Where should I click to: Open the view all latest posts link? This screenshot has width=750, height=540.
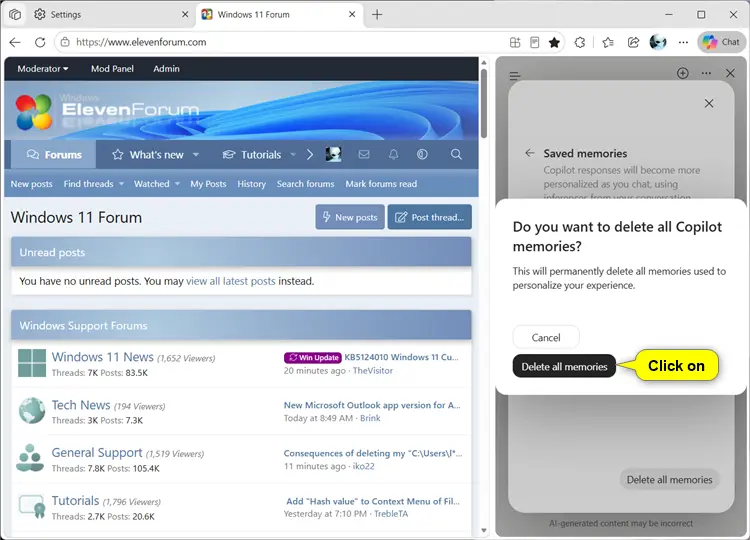click(231, 281)
